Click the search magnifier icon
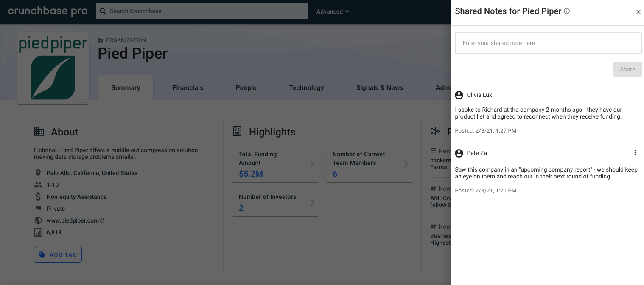Image resolution: width=644 pixels, height=285 pixels. (x=103, y=11)
